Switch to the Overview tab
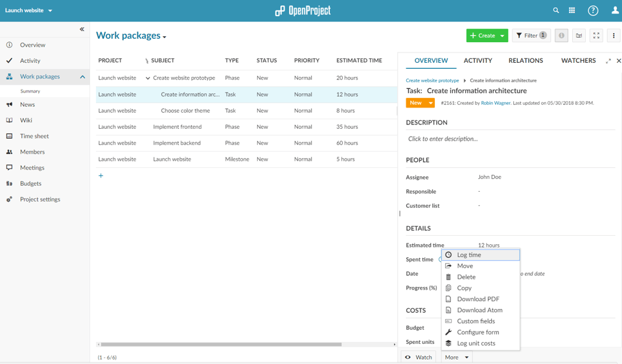 (431, 61)
